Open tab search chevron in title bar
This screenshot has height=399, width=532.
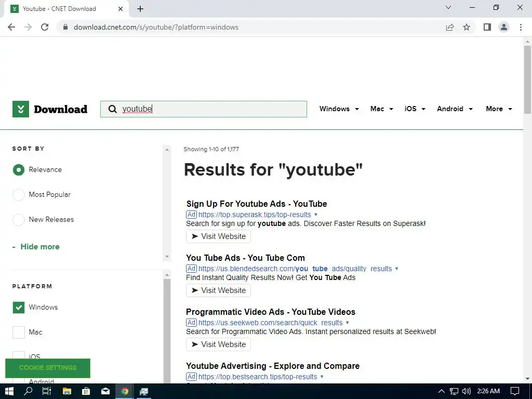tap(448, 7)
